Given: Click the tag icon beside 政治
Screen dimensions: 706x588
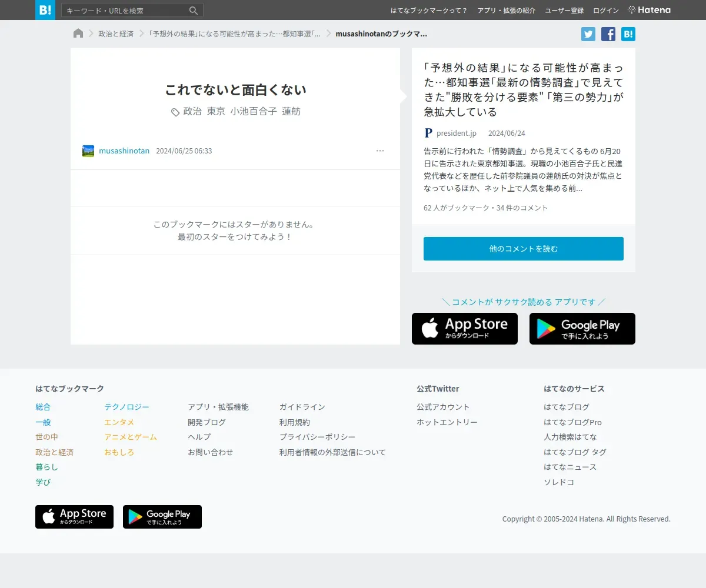Looking at the screenshot, I should tap(175, 112).
